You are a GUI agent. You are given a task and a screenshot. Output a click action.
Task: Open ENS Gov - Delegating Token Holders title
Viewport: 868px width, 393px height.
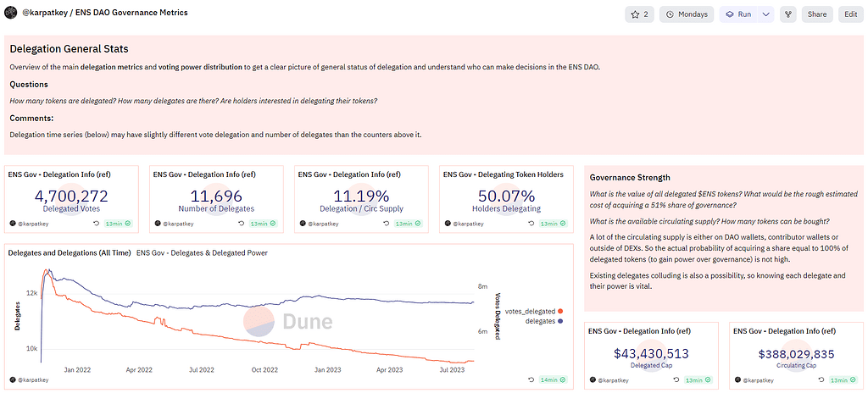[504, 174]
